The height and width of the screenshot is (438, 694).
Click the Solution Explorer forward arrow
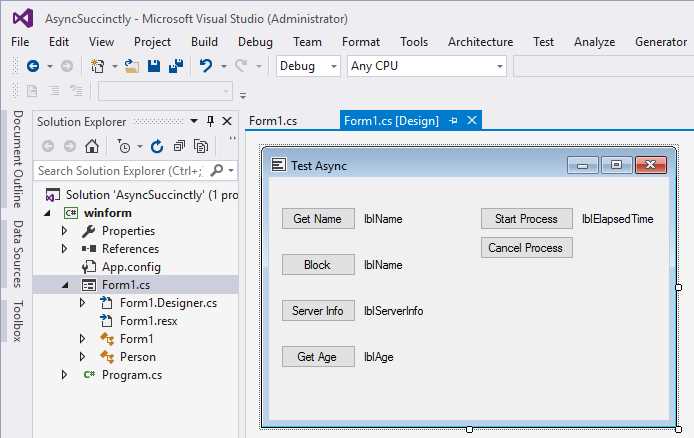(69, 146)
